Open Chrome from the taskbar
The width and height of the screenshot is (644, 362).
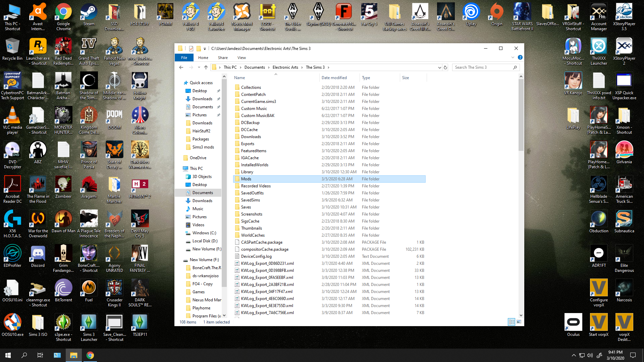click(x=90, y=355)
